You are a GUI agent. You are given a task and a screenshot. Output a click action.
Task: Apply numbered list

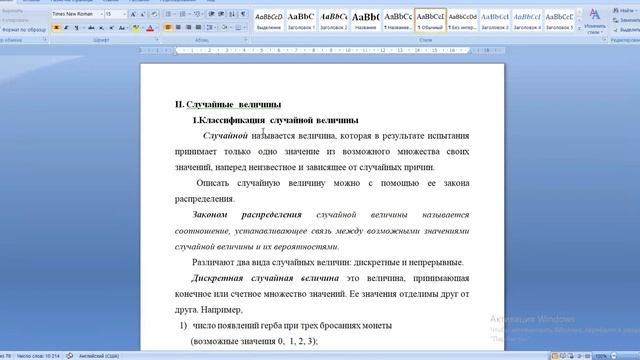182,14
